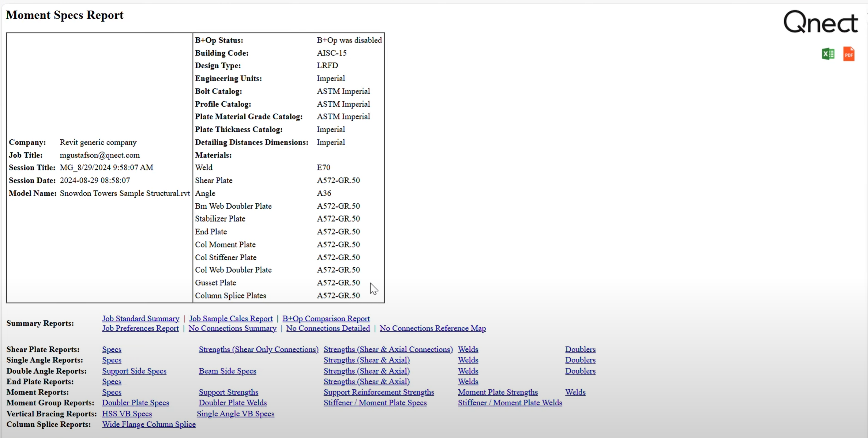Viewport: 868px width, 438px height.
Task: Open Stiffener / Moment Plate Welds link
Action: point(509,403)
